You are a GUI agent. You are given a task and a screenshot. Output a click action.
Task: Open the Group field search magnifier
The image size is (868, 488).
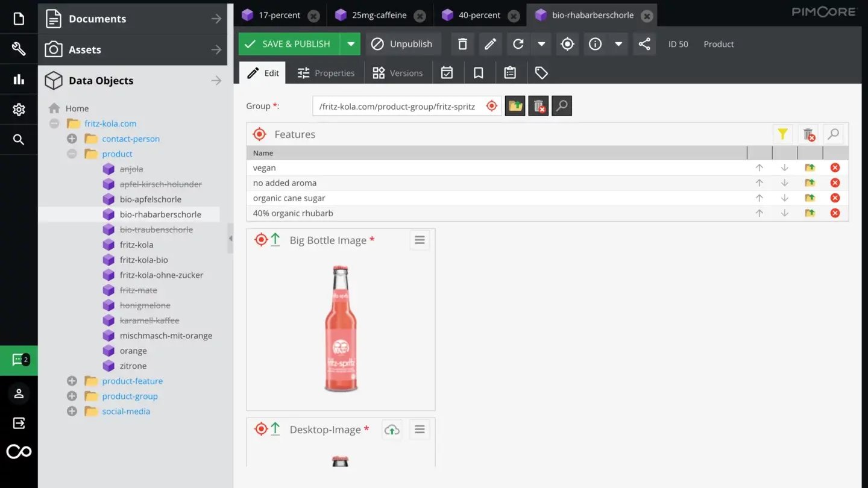point(561,105)
